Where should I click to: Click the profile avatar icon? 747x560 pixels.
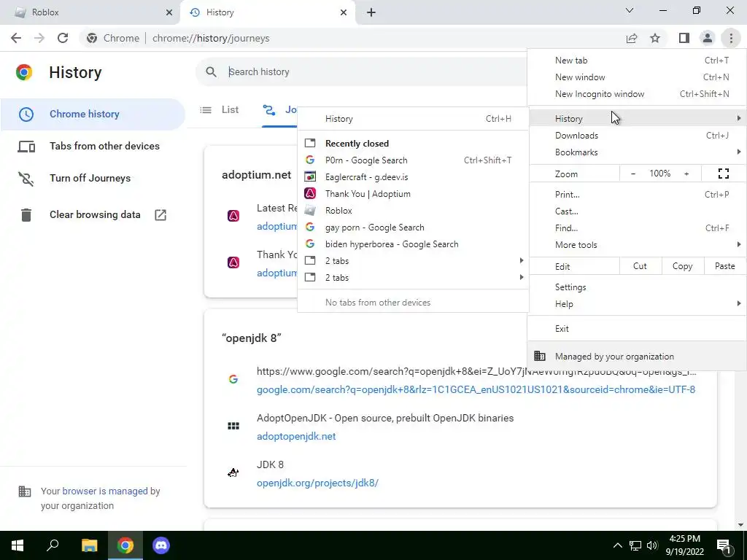pyautogui.click(x=708, y=38)
